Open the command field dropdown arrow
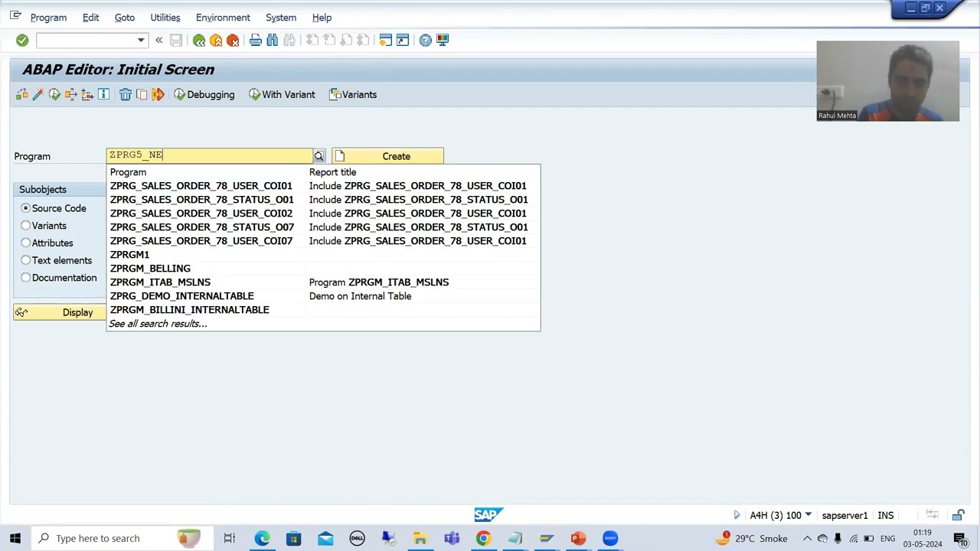Image resolution: width=980 pixels, height=551 pixels. [x=141, y=40]
